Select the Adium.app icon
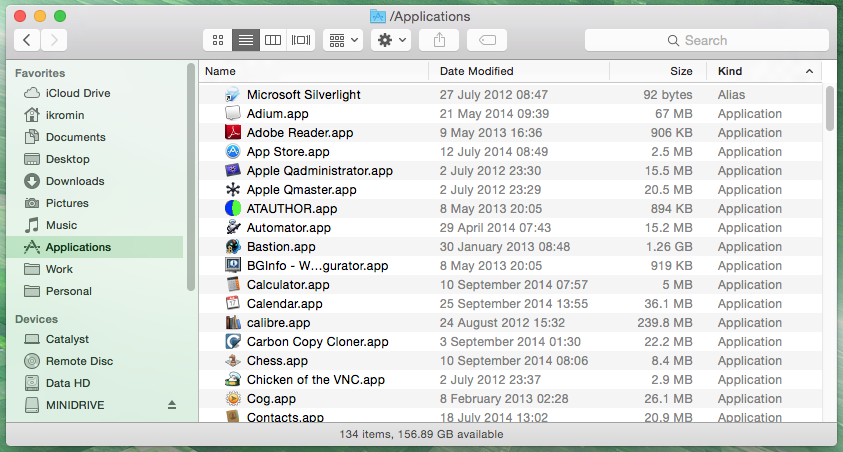843x452 pixels. click(233, 113)
